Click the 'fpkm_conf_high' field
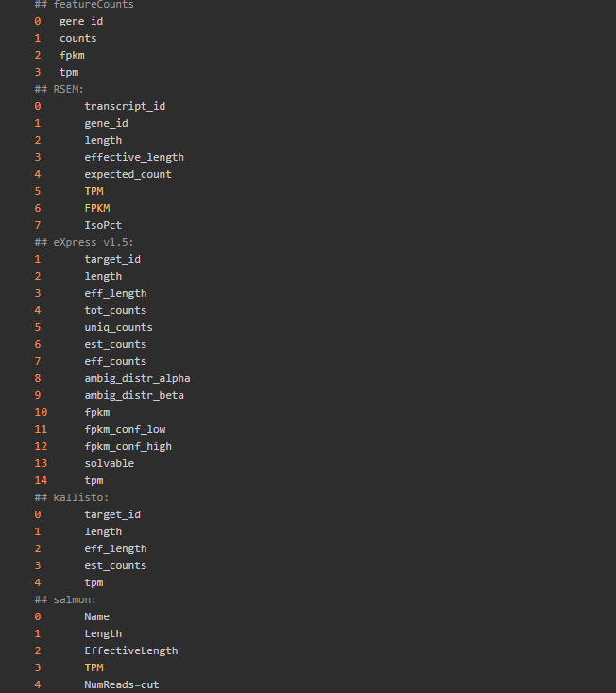Image resolution: width=616 pixels, height=693 pixels. (x=128, y=447)
